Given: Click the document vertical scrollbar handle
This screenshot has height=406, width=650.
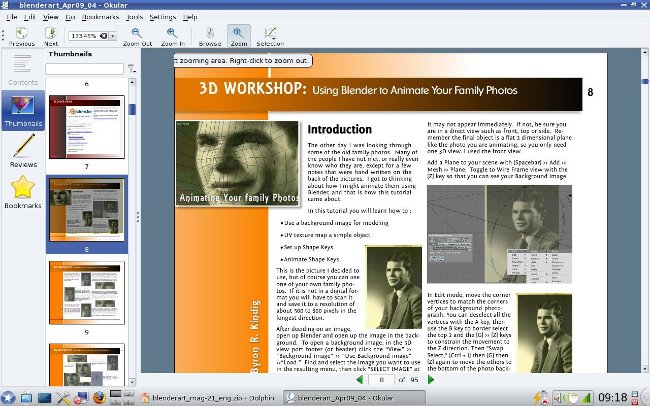Looking at the screenshot, I should tap(645, 81).
